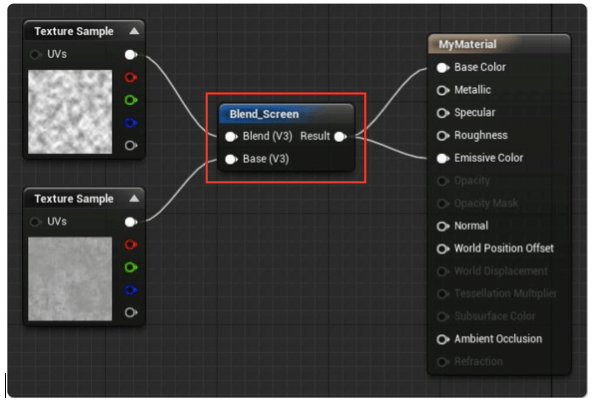This screenshot has width=593, height=402.
Task: Click the red channel pin of top Texture Sample
Action: 131,78
